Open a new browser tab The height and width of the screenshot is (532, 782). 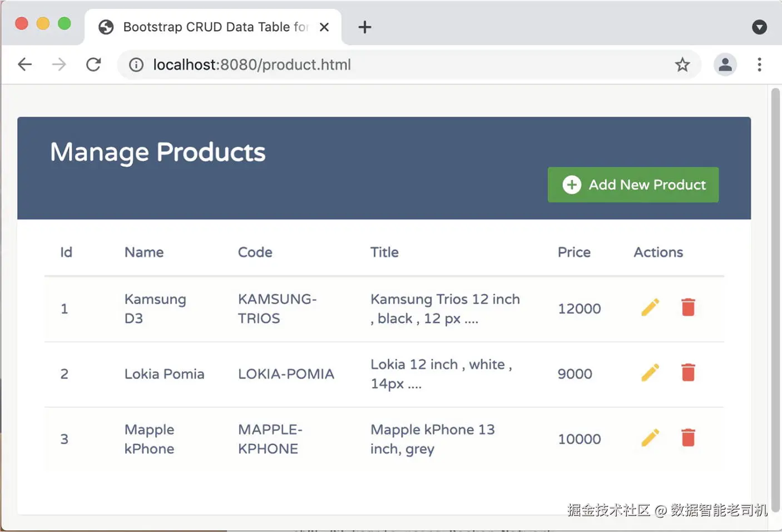pyautogui.click(x=365, y=27)
